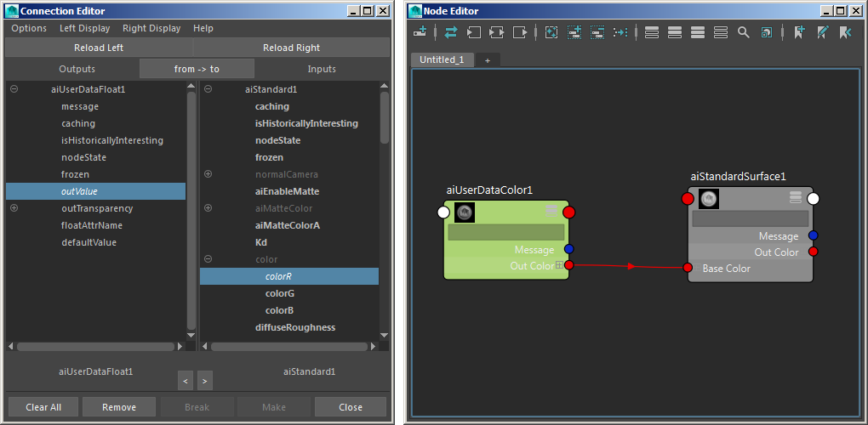The height and width of the screenshot is (425, 868).
Task: Click the red output port atop aiUserDataColor1
Action: (x=569, y=212)
